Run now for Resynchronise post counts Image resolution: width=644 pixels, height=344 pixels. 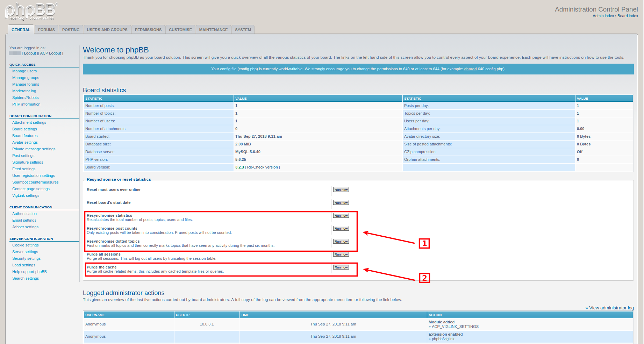tap(341, 229)
